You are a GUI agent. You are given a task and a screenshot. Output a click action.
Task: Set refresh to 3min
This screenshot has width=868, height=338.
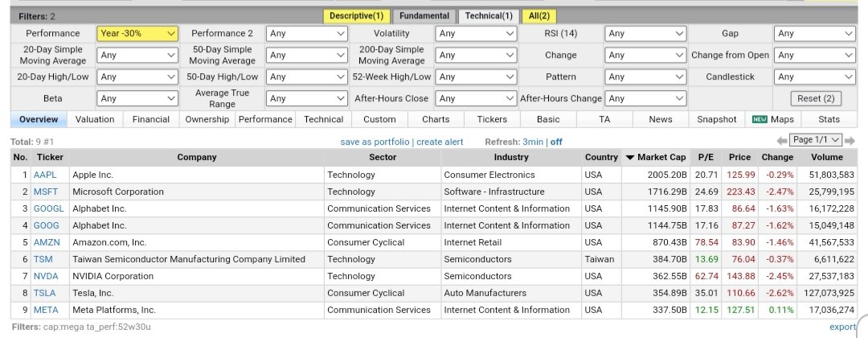[533, 142]
